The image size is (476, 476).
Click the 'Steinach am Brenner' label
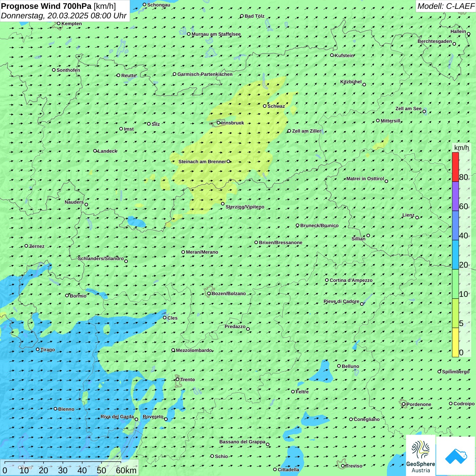click(202, 161)
